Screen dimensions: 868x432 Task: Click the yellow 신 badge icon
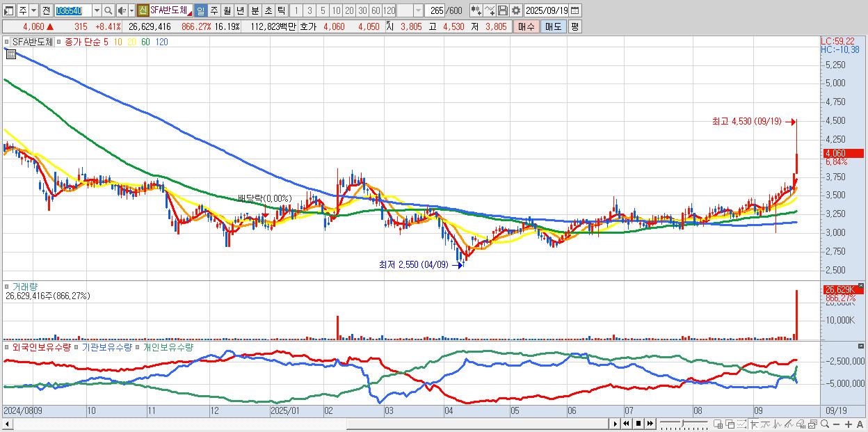pos(143,10)
